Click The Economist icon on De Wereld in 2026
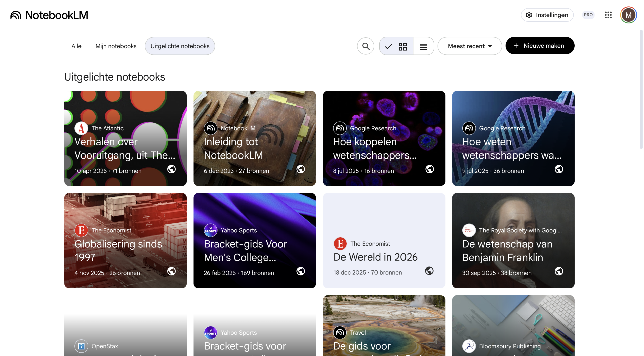This screenshot has height=356, width=644. (x=340, y=243)
